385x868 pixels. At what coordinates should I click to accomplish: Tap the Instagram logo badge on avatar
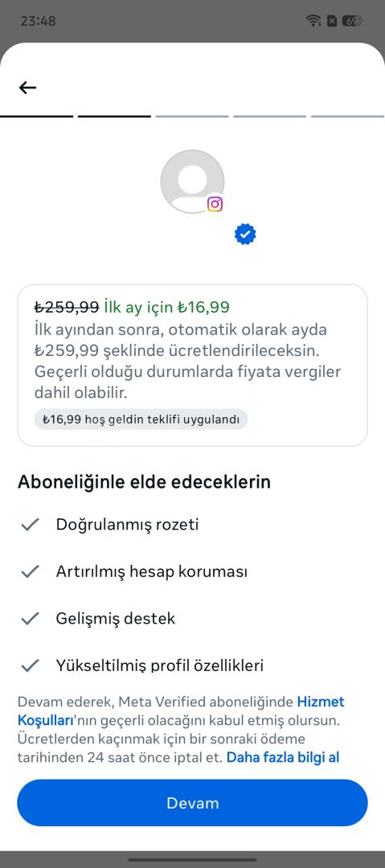point(215,204)
